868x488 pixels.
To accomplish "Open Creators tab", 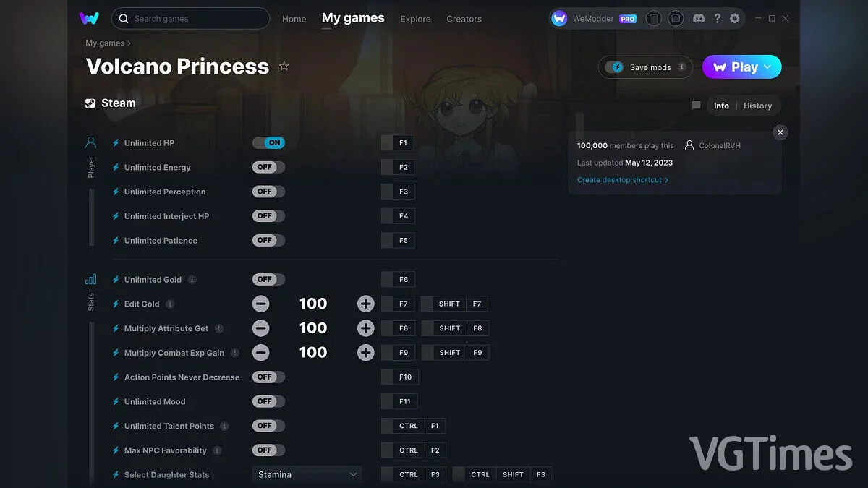I will pos(464,19).
